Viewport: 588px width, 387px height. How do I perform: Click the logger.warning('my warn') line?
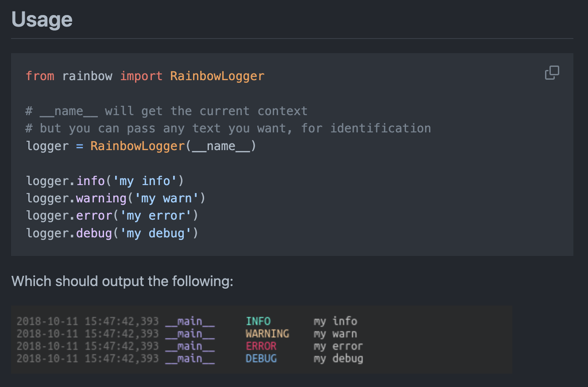pyautogui.click(x=116, y=198)
